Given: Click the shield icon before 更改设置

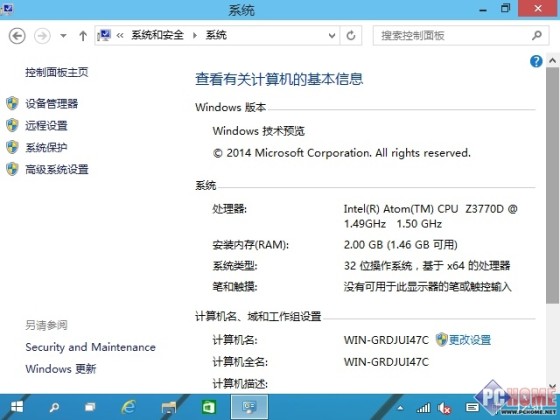Looking at the screenshot, I should pos(441,339).
